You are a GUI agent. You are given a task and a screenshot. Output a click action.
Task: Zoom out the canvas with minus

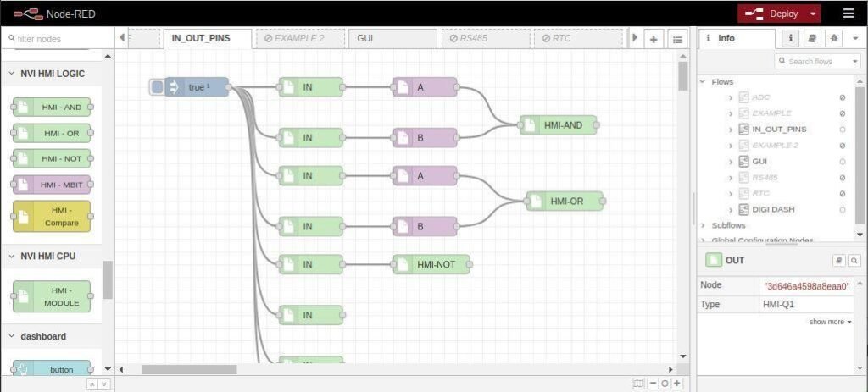click(x=653, y=384)
